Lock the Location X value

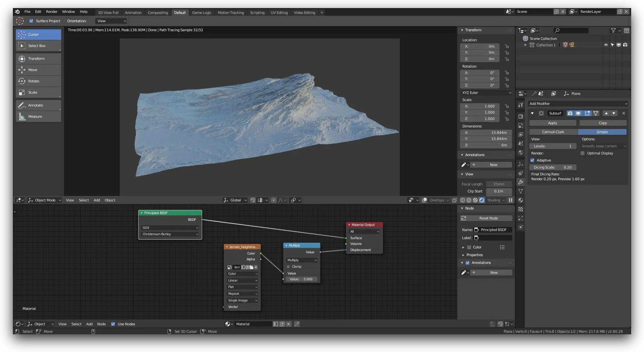tap(507, 46)
